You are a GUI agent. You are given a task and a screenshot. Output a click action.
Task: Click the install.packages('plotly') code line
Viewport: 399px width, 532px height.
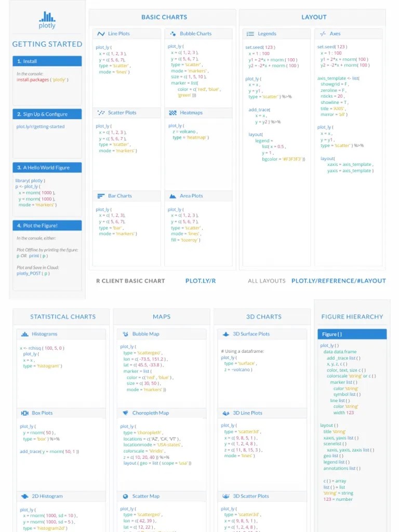43,79
